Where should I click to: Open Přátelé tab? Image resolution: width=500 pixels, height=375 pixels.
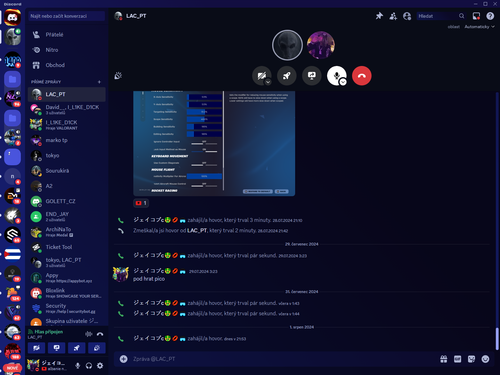click(67, 35)
